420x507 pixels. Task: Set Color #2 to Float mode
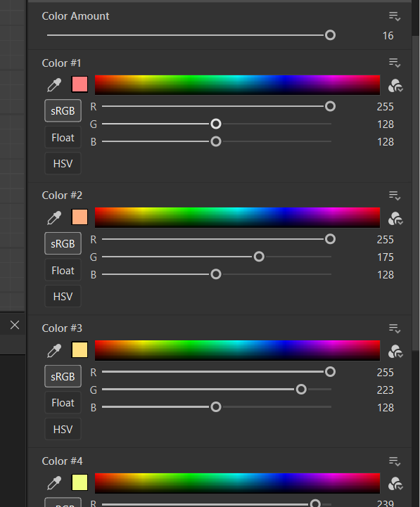(63, 270)
